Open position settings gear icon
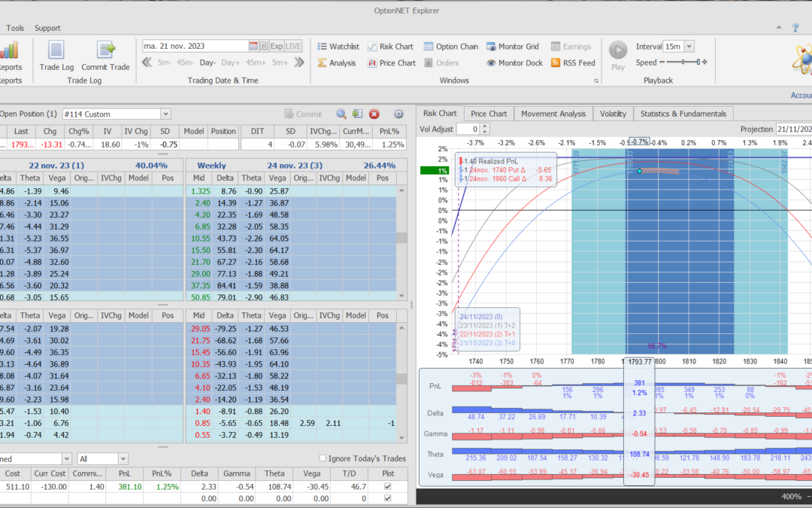Screen dimensions: 812x508 click(399, 114)
